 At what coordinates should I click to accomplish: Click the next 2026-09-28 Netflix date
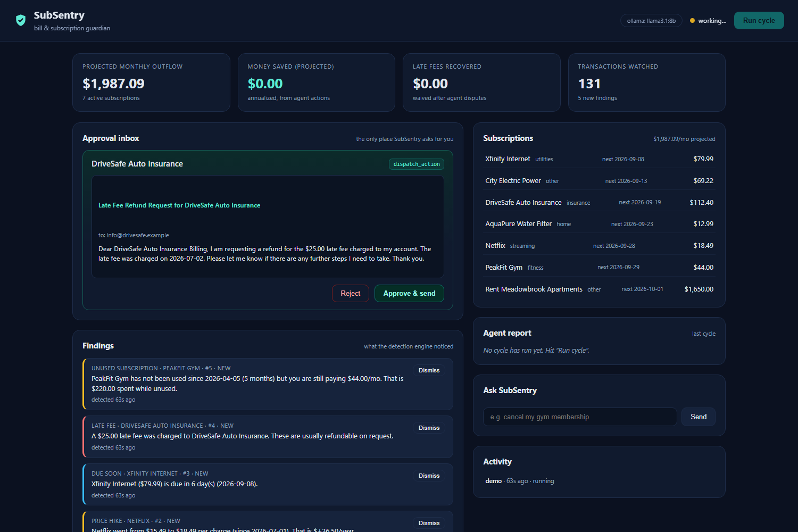[x=614, y=246]
